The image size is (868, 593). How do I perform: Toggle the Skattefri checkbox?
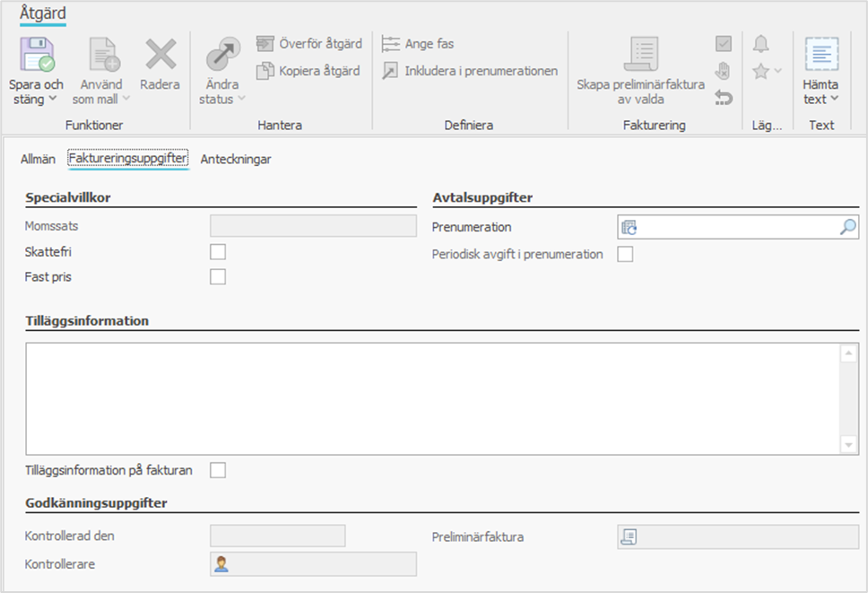[x=218, y=252]
